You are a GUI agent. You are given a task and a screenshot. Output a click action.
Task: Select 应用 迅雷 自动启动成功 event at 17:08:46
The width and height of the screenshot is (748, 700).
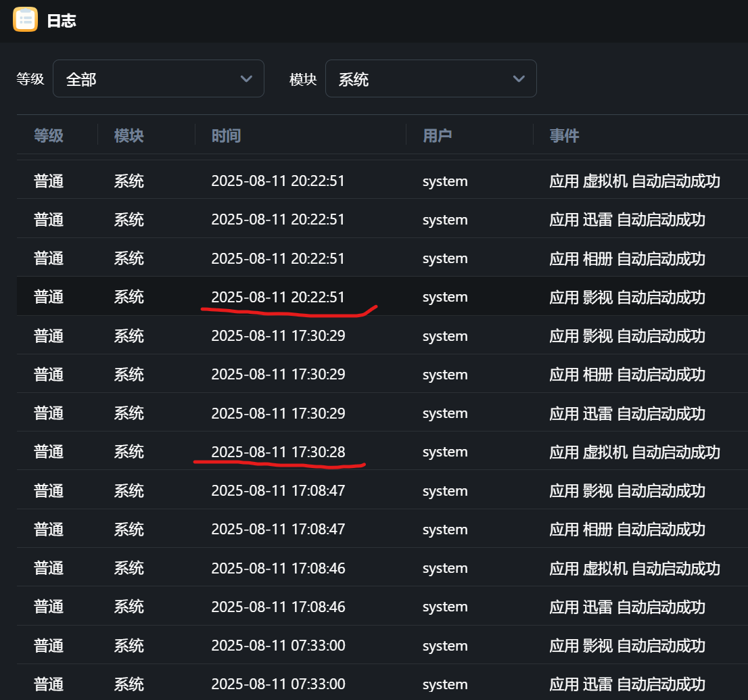click(x=628, y=607)
